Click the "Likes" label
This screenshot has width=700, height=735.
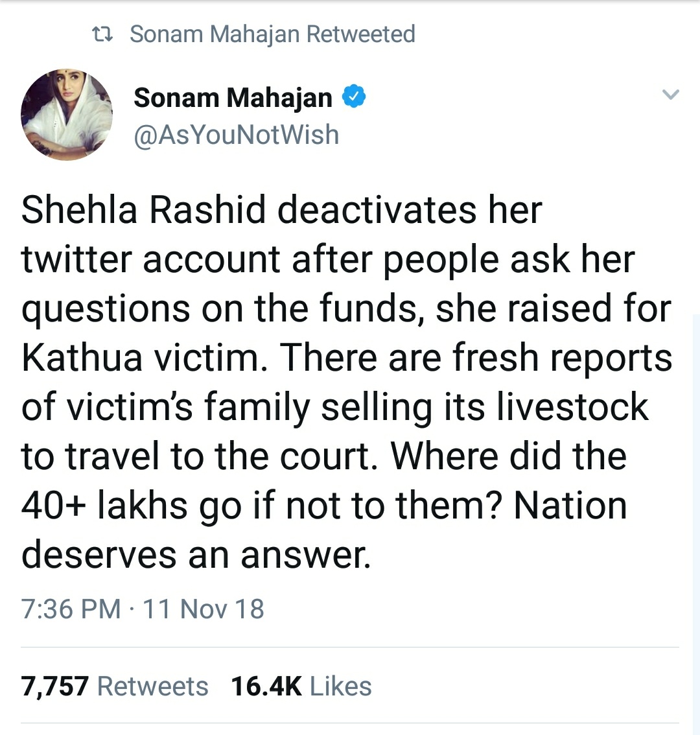341,686
